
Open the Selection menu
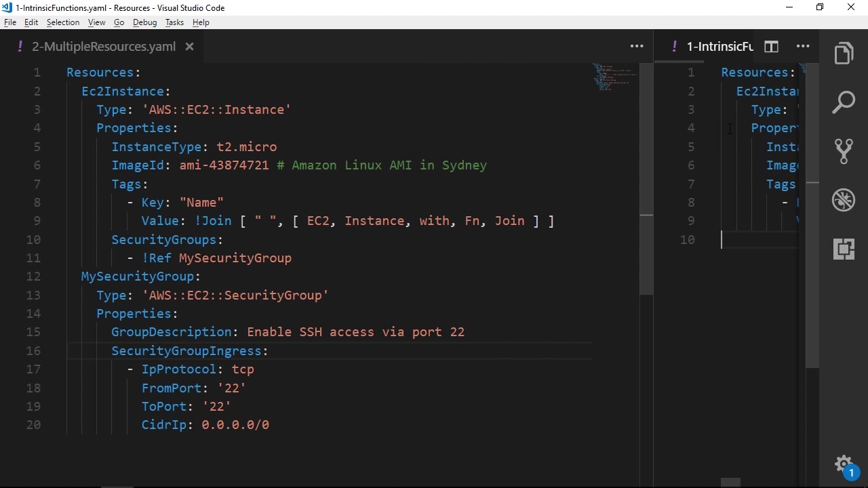63,22
